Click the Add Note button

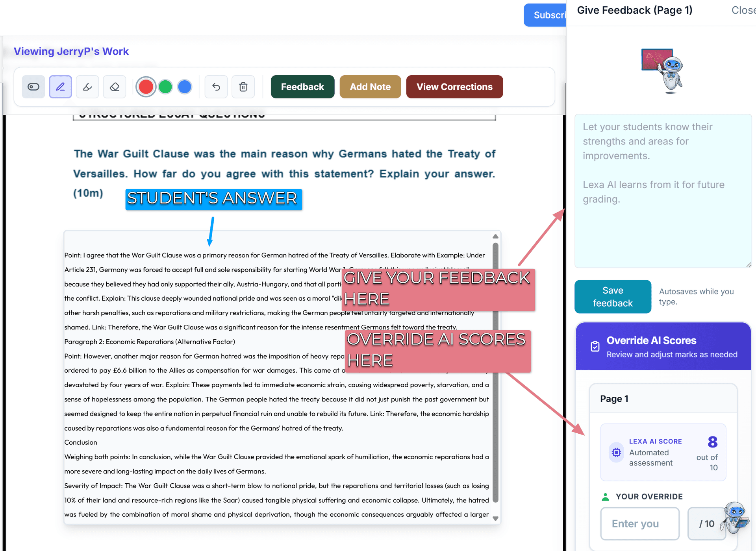[370, 87]
